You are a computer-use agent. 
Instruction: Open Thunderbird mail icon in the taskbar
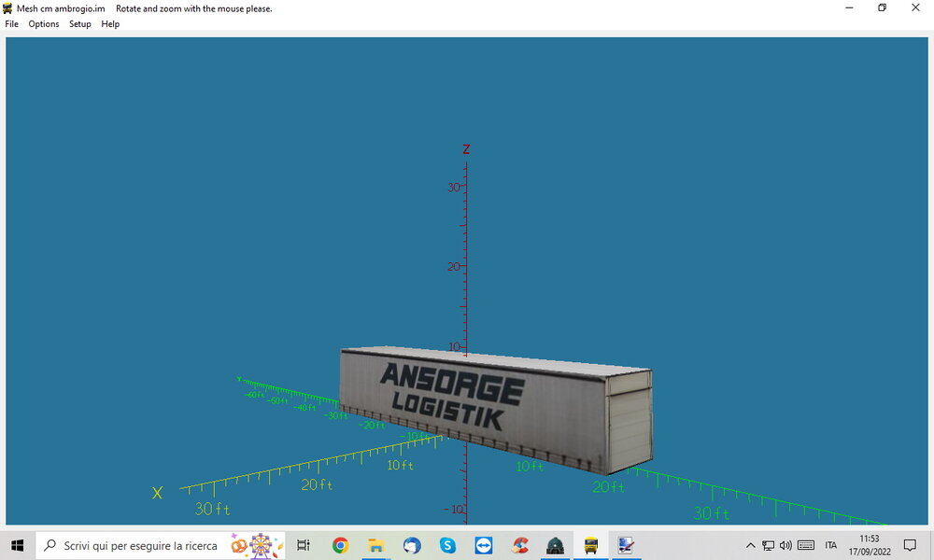412,545
